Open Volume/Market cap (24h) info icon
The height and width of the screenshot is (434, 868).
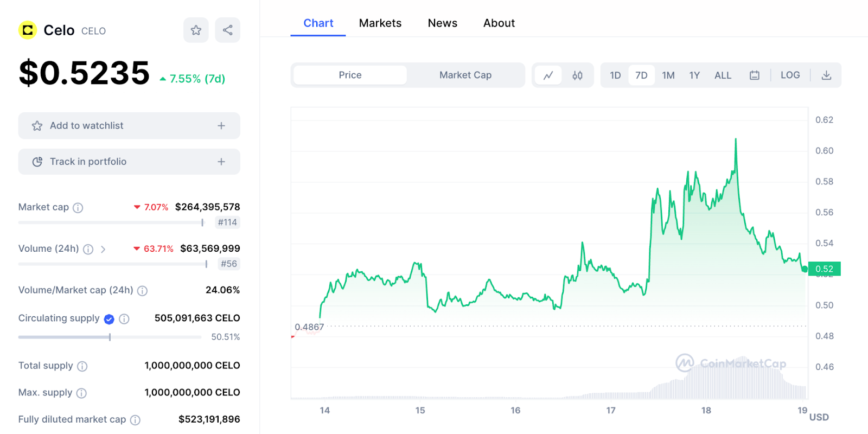tap(142, 291)
